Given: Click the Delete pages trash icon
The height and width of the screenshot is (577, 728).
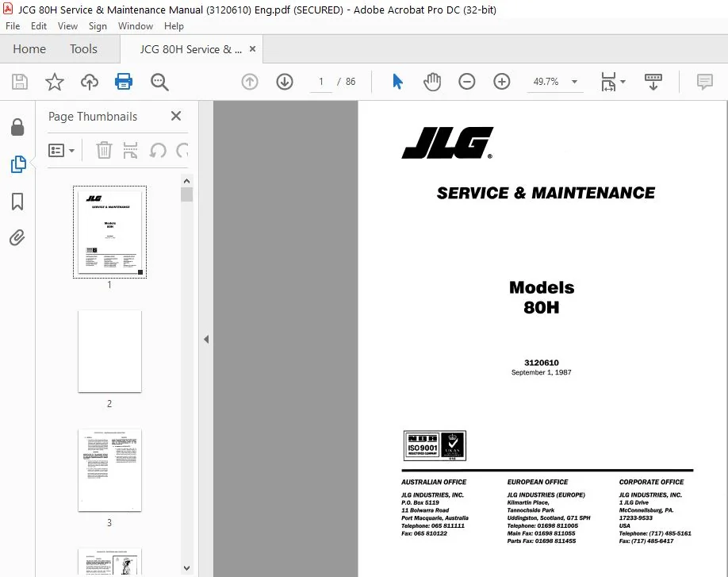Looking at the screenshot, I should pyautogui.click(x=104, y=151).
